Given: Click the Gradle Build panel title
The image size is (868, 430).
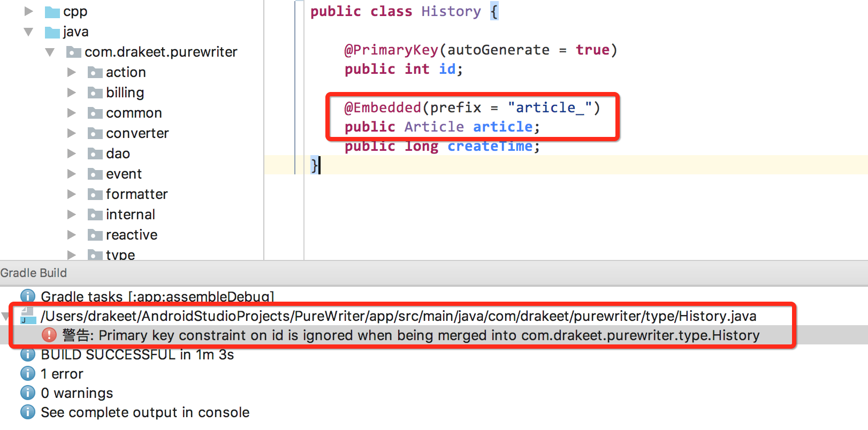Looking at the screenshot, I should click(x=34, y=273).
